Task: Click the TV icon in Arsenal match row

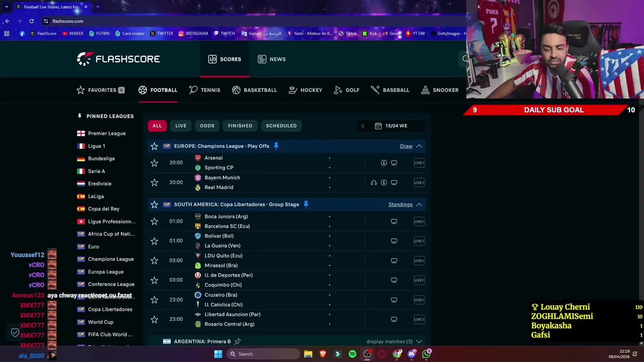Action: (x=394, y=163)
